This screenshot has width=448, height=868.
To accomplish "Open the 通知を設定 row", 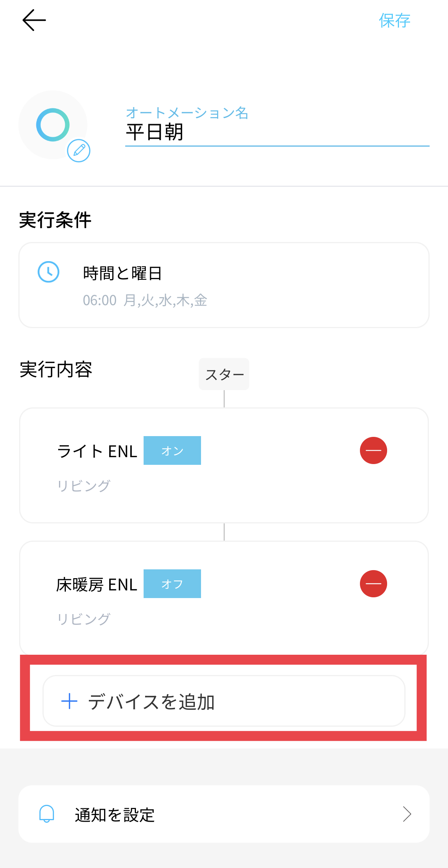I will pyautogui.click(x=224, y=814).
